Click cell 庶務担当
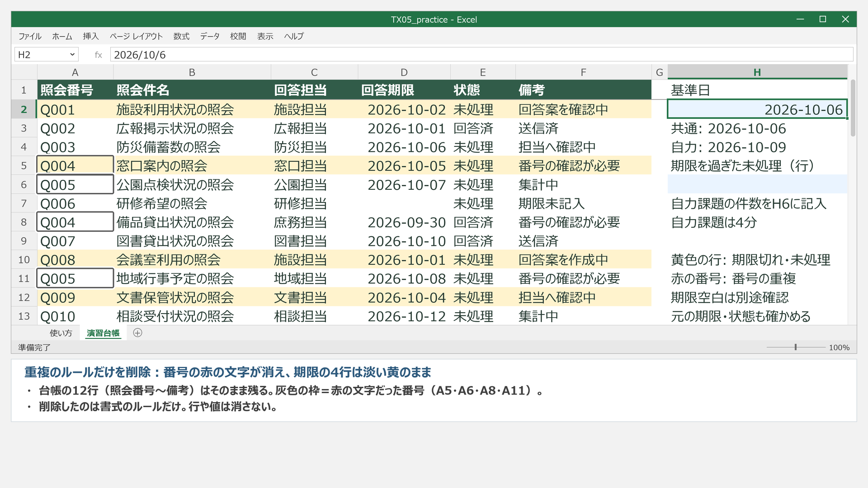868x488 pixels. click(314, 222)
